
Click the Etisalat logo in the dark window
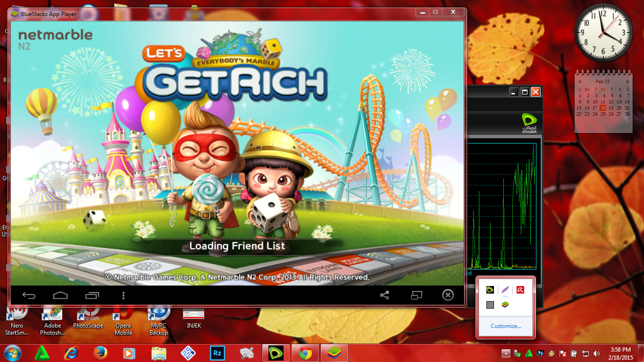pyautogui.click(x=529, y=123)
